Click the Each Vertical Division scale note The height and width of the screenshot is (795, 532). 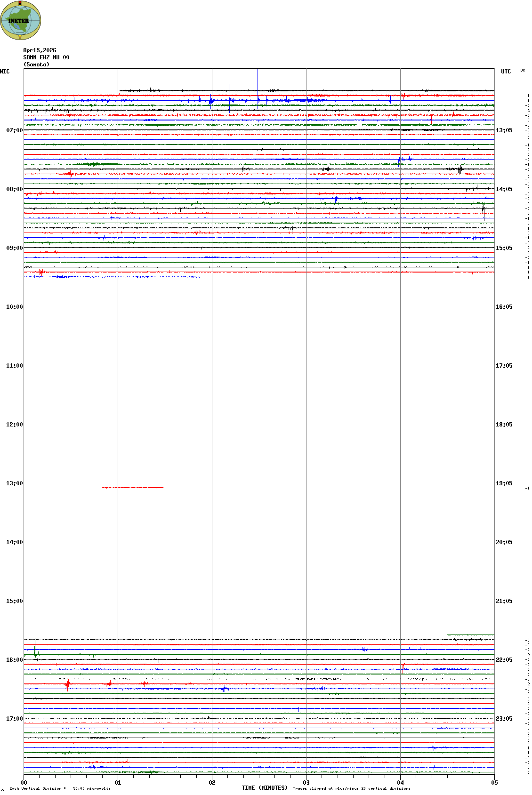(x=60, y=788)
